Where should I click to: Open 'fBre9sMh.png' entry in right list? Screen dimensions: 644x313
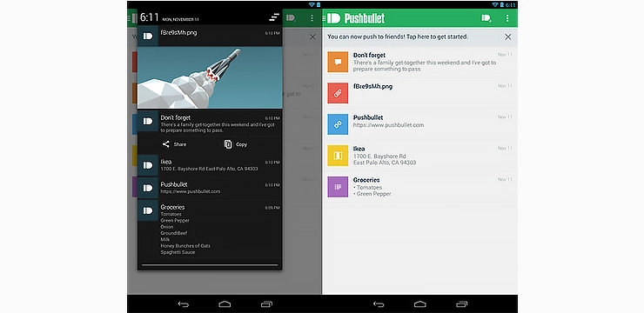pyautogui.click(x=419, y=93)
